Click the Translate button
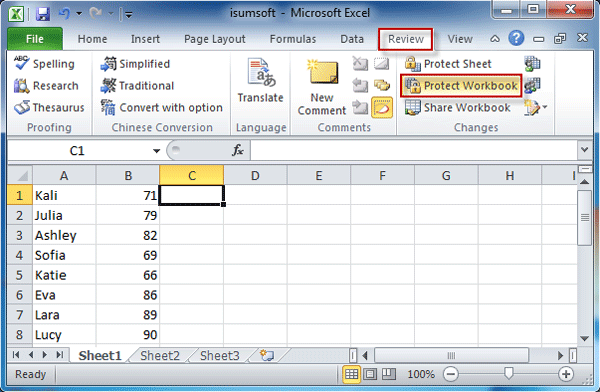This screenshot has width=600, height=392. pos(261,81)
